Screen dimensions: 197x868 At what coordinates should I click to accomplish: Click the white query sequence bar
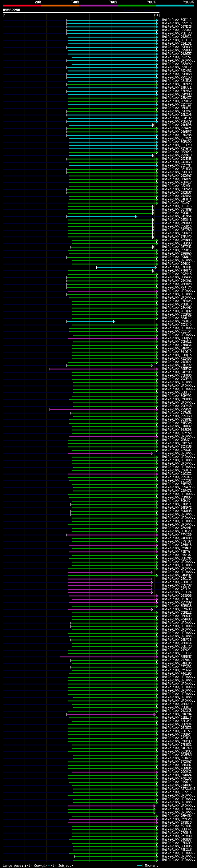pyautogui.click(x=81, y=13)
